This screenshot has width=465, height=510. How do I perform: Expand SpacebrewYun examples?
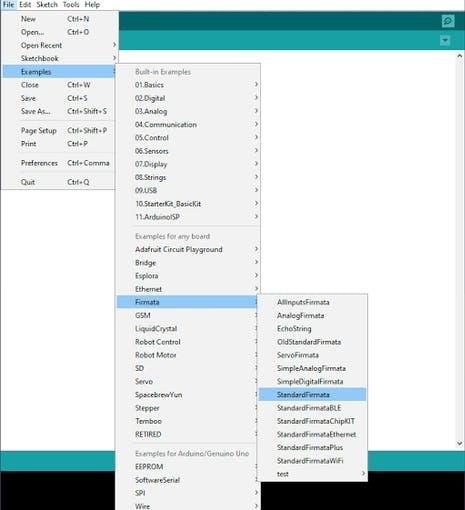(x=188, y=395)
